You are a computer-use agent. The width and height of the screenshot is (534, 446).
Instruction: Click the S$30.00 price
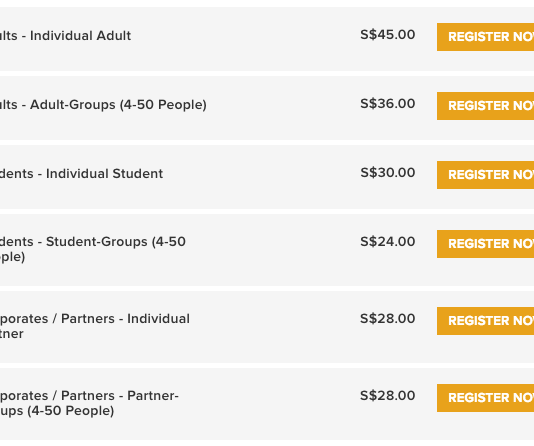[388, 173]
